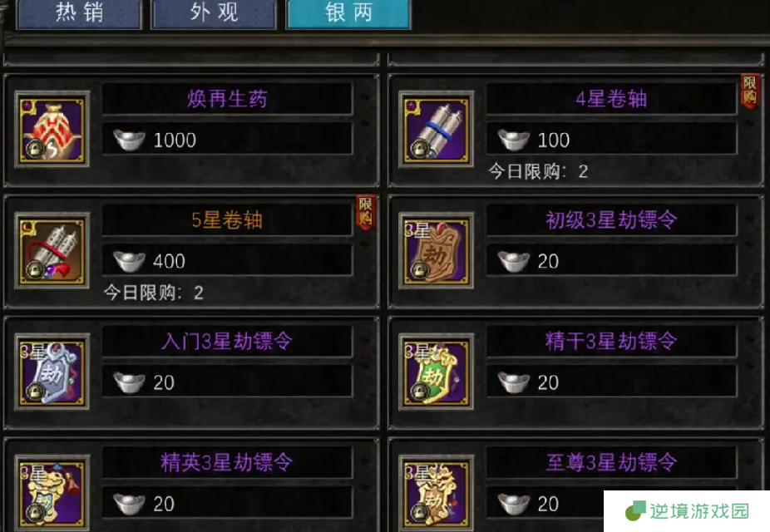Select the 银两 tab
This screenshot has width=770, height=532.
pos(348,14)
